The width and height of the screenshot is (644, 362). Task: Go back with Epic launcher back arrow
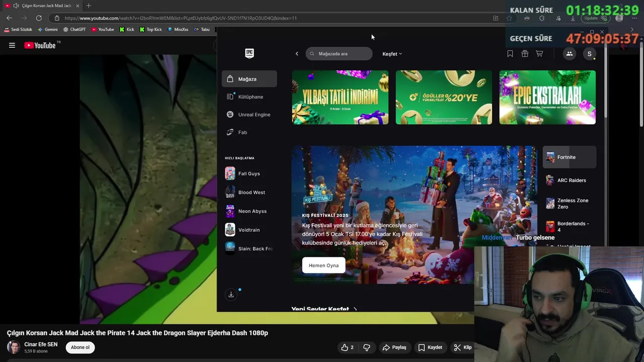297,54
